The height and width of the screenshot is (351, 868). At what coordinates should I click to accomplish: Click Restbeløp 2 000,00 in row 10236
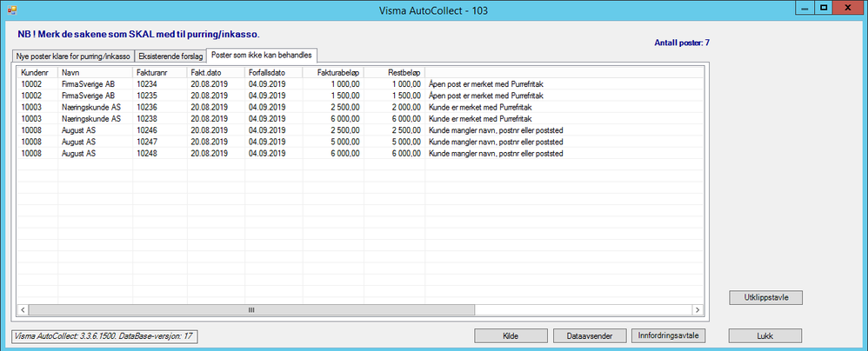coord(406,107)
